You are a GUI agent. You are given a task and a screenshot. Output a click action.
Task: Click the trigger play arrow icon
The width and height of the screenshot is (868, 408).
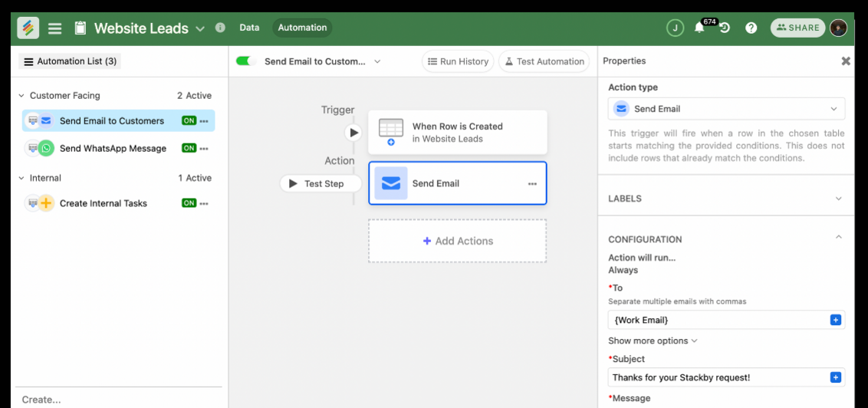(353, 133)
